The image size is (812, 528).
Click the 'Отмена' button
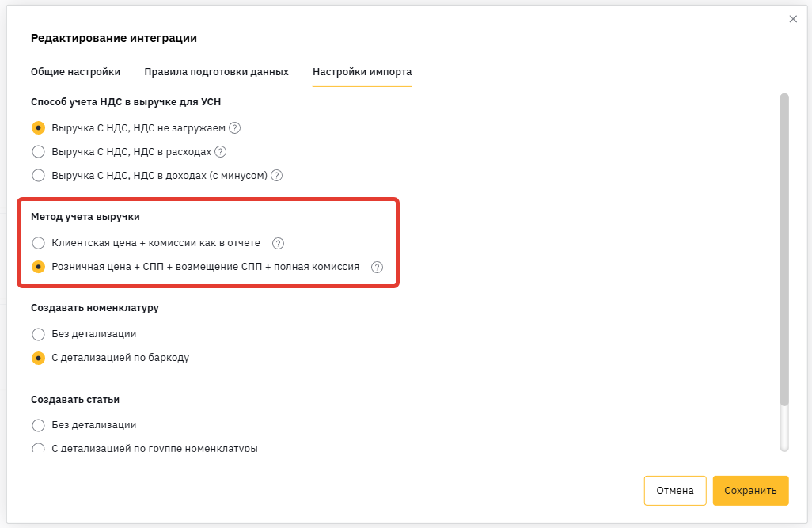coord(675,491)
